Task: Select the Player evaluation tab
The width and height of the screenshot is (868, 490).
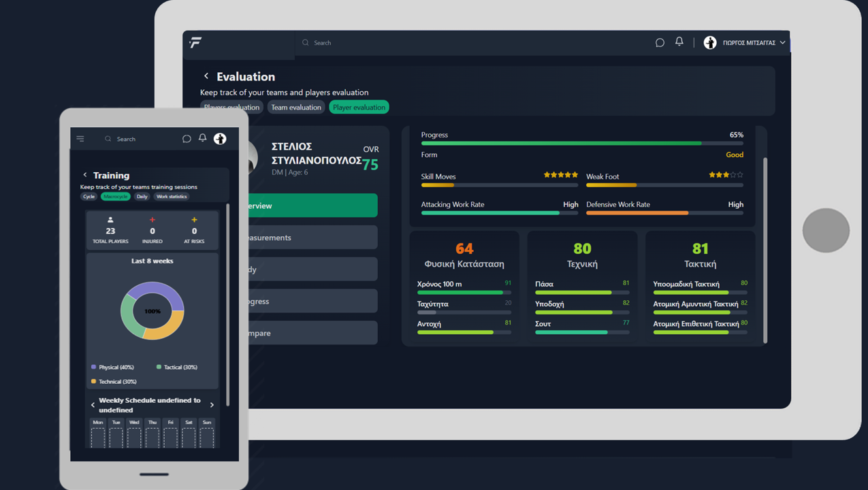Action: (359, 108)
